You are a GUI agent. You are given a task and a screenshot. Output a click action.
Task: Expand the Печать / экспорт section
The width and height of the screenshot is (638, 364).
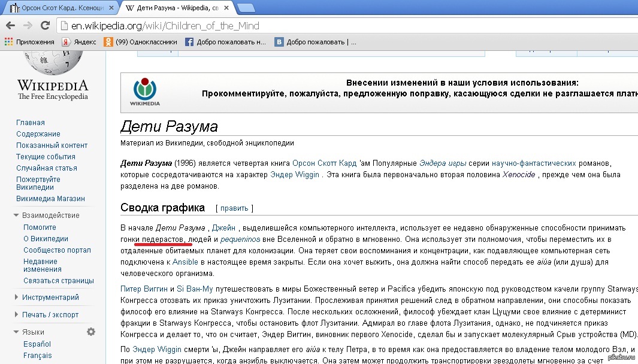[16, 314]
